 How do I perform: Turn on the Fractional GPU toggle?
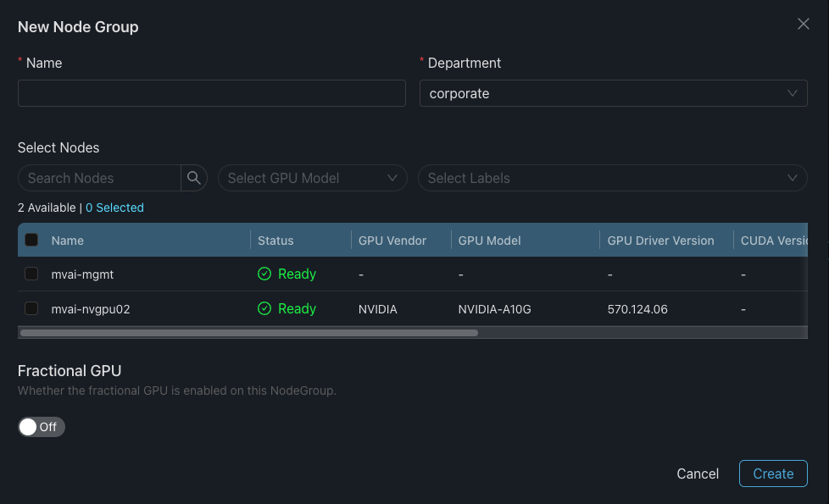click(42, 427)
